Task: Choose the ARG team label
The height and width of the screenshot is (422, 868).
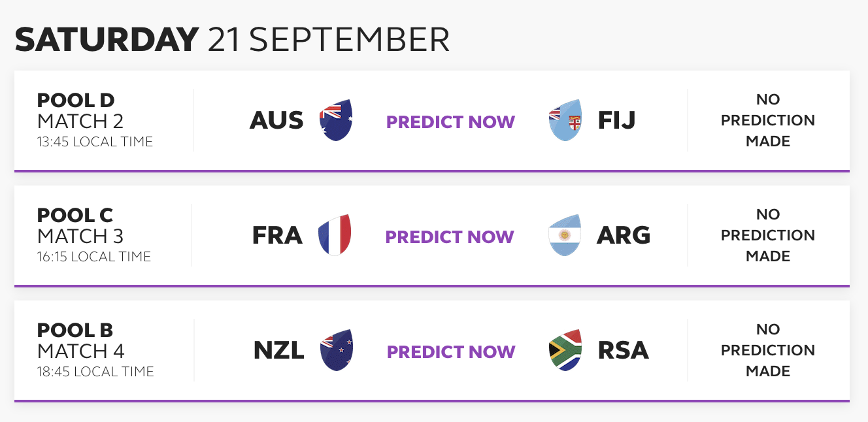Action: tap(624, 236)
